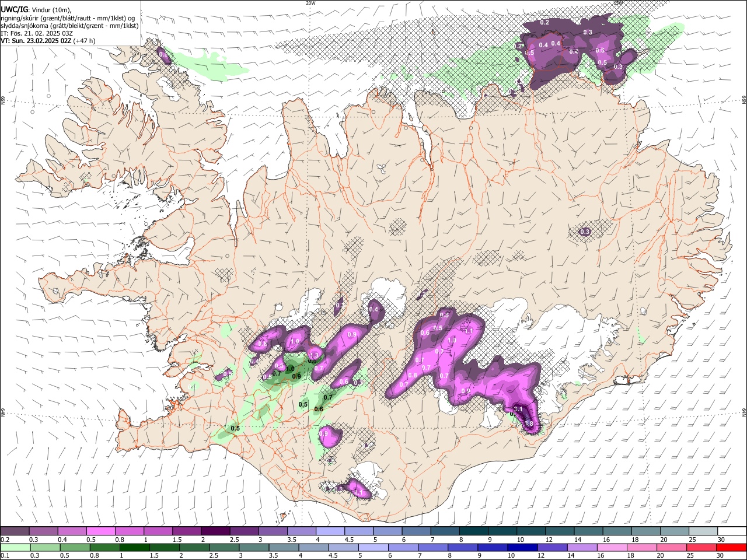Click the 'slydda/snjókoma (grátt/bleikt/grænt' legend line
Viewport: 747px width, 560px height.
[69, 26]
